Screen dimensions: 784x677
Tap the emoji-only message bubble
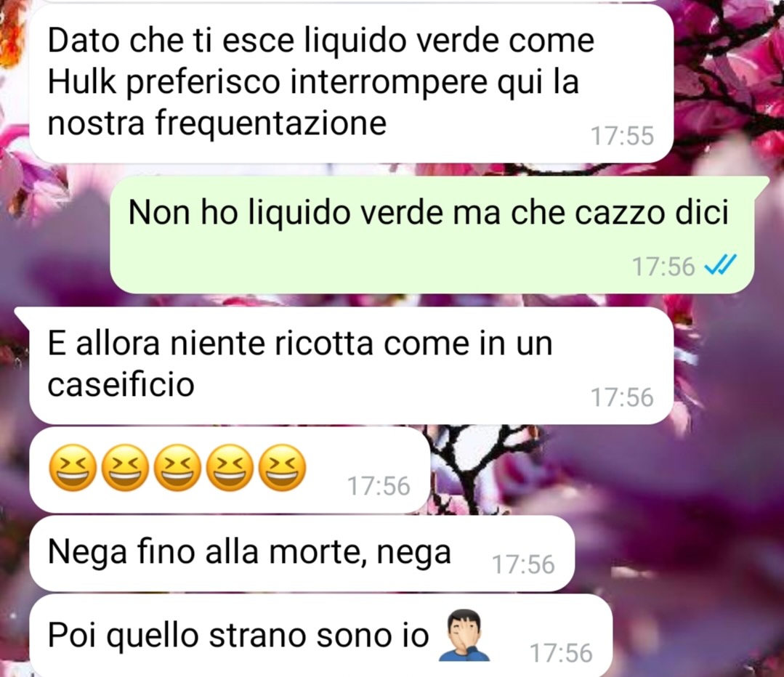(230, 469)
